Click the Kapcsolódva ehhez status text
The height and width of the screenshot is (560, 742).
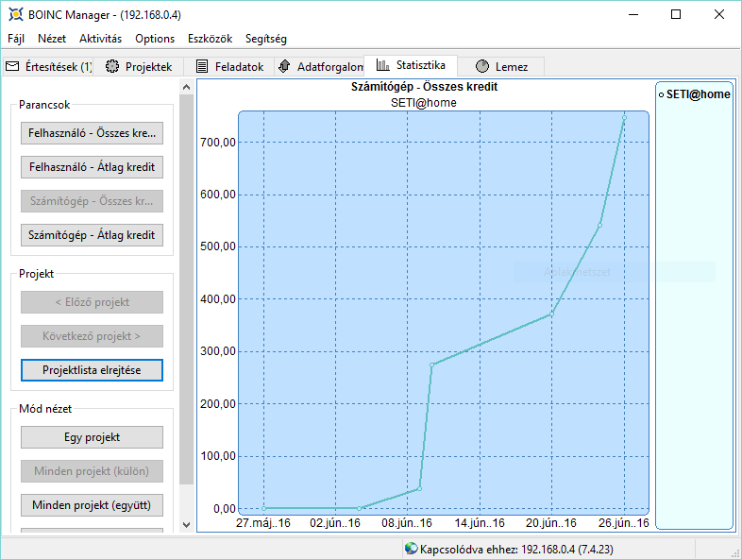(x=516, y=549)
